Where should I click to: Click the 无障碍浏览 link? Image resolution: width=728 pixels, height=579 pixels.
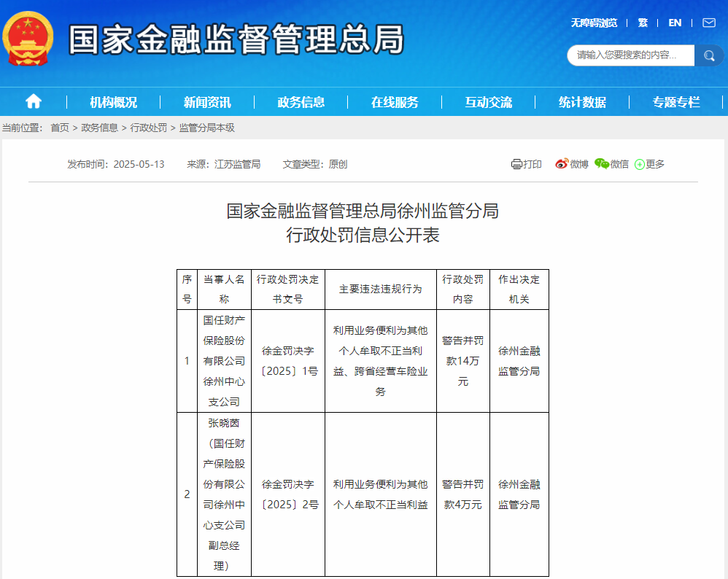click(x=594, y=23)
